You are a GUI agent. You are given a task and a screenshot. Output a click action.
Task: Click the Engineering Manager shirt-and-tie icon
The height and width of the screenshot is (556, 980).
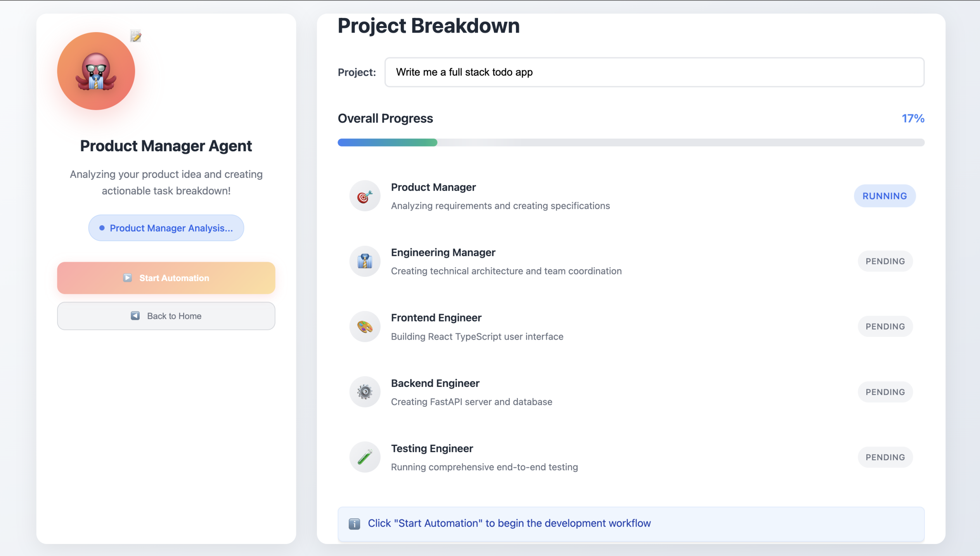click(x=364, y=261)
